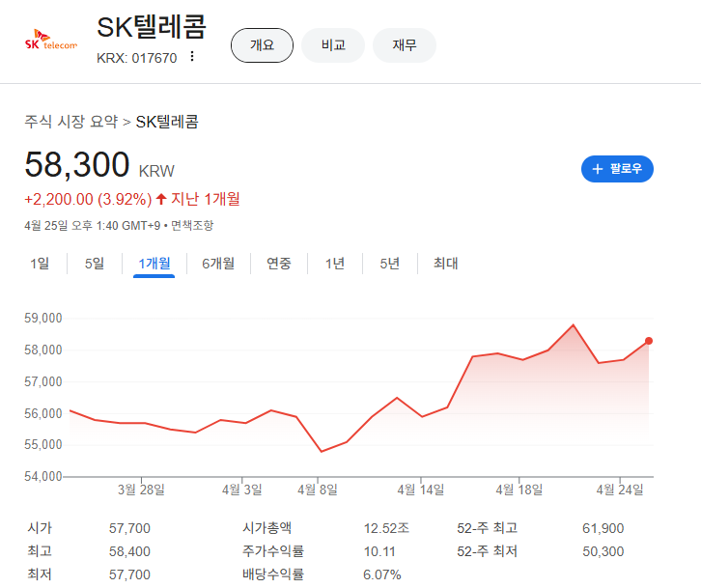The image size is (701, 588).
Task: Click the KRX: 017670 ticker text
Action: [x=137, y=58]
